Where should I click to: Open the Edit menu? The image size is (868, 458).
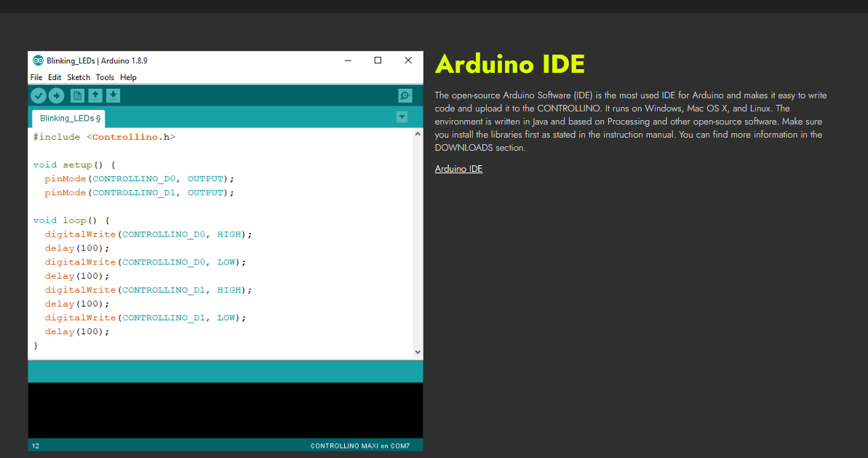(55, 77)
